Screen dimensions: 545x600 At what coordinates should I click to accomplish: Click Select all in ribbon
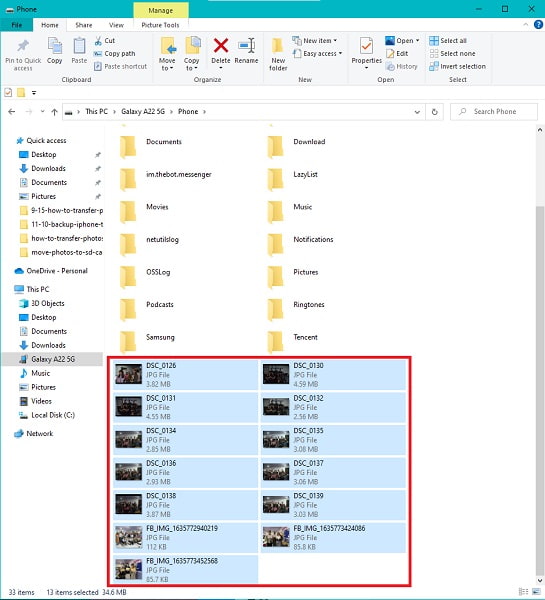[448, 41]
